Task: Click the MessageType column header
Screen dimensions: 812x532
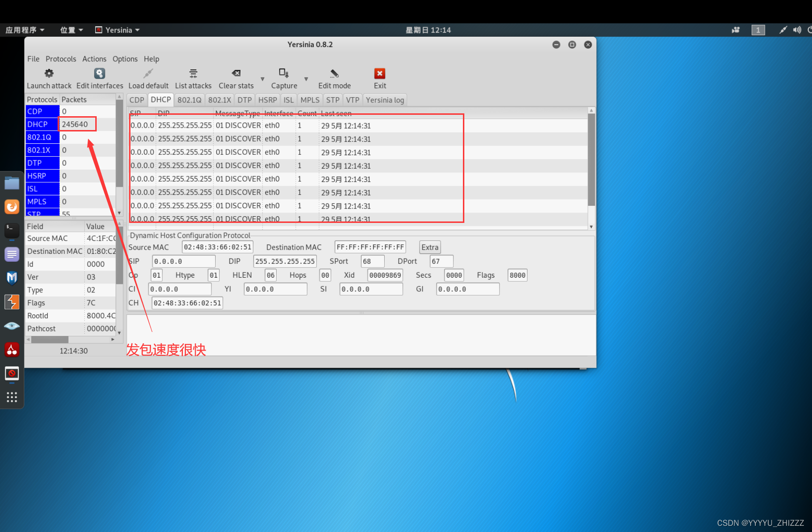Action: (x=238, y=113)
